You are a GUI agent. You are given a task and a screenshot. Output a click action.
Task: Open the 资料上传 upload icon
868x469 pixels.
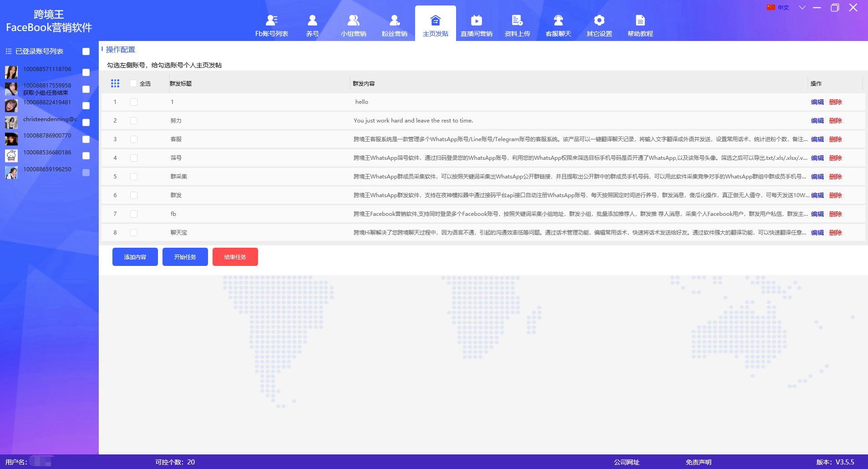[x=517, y=20]
